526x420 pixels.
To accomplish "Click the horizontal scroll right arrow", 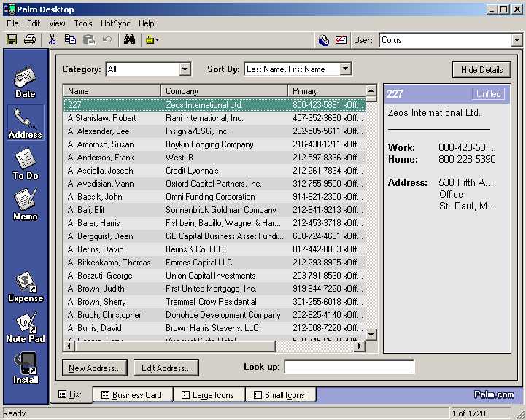I will 360,346.
